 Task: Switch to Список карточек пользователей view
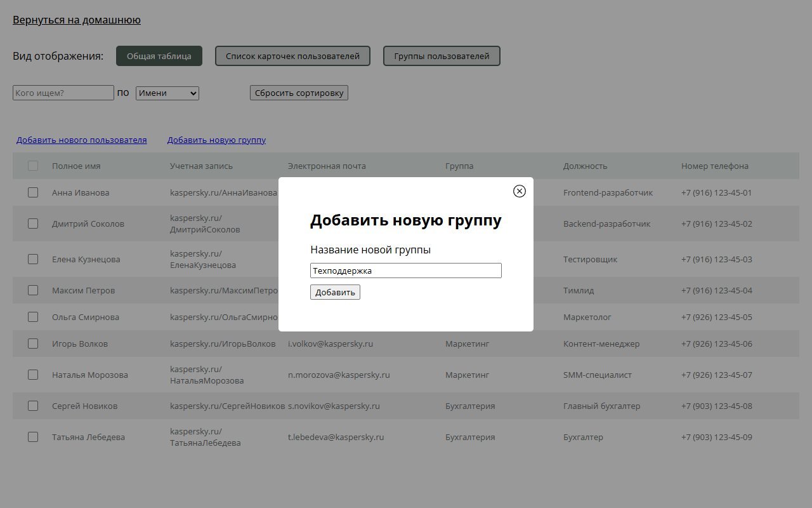(x=293, y=56)
